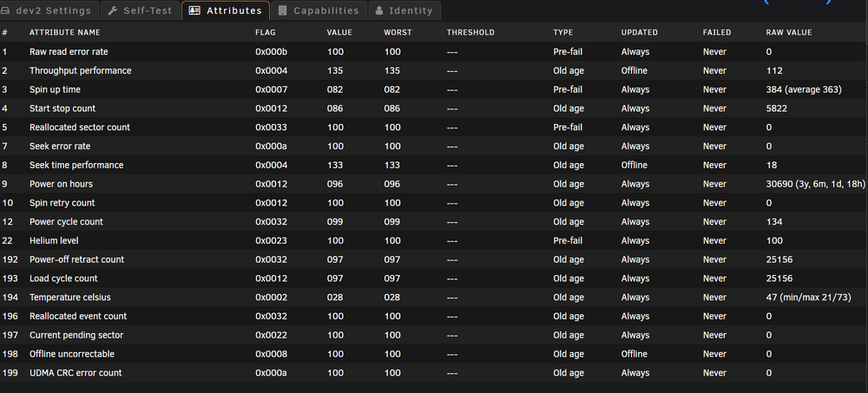868x393 pixels.
Task: Sort by the VALUE column header
Action: point(339,33)
